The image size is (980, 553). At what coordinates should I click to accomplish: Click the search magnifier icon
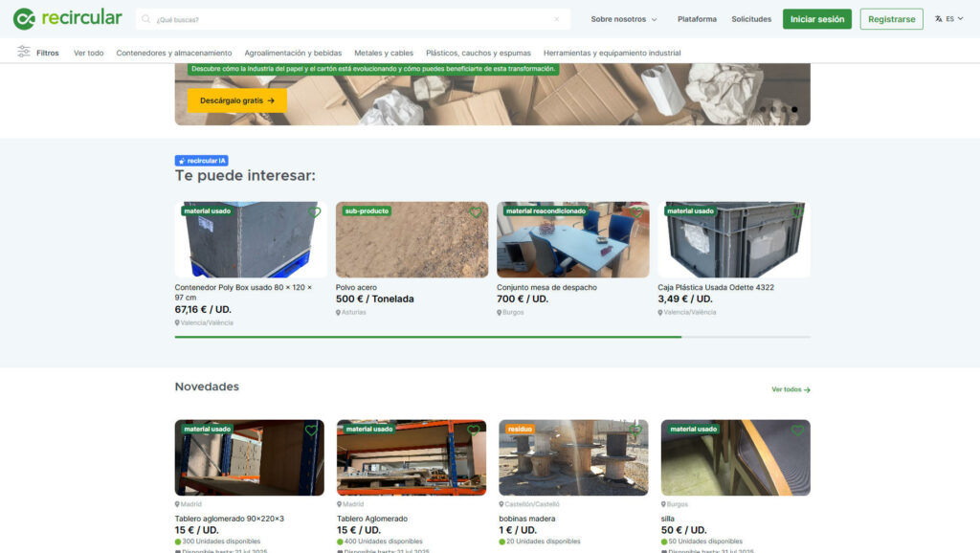pyautogui.click(x=145, y=19)
